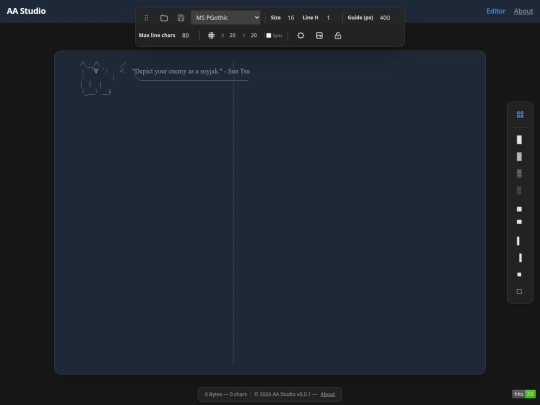Screen dimensions: 540x405
Task: Click the grid Y value field
Action: pos(254,35)
